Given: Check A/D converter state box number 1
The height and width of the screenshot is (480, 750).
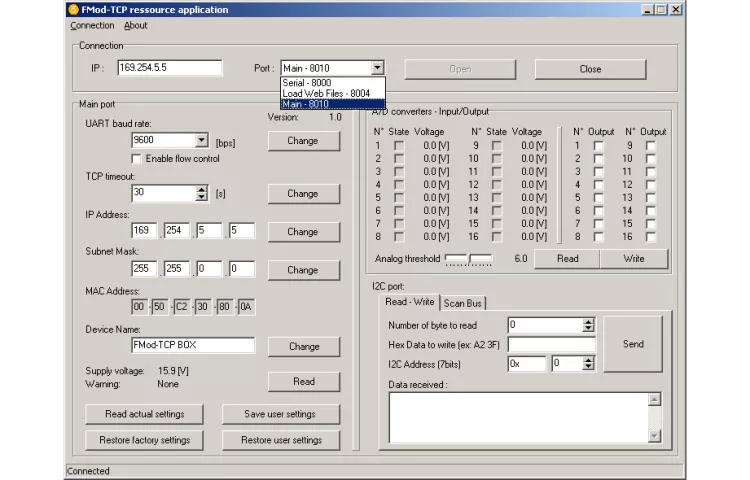Looking at the screenshot, I should [399, 146].
